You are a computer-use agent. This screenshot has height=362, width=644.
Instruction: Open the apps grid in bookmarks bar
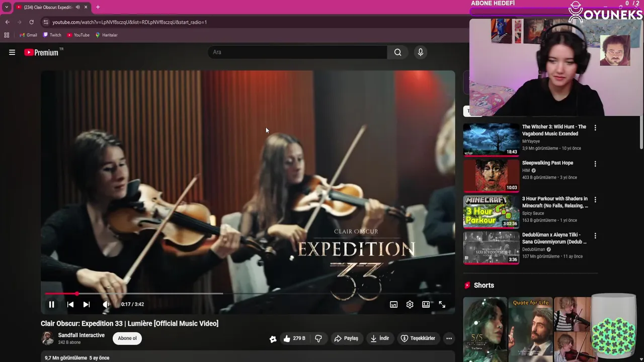pos(7,35)
